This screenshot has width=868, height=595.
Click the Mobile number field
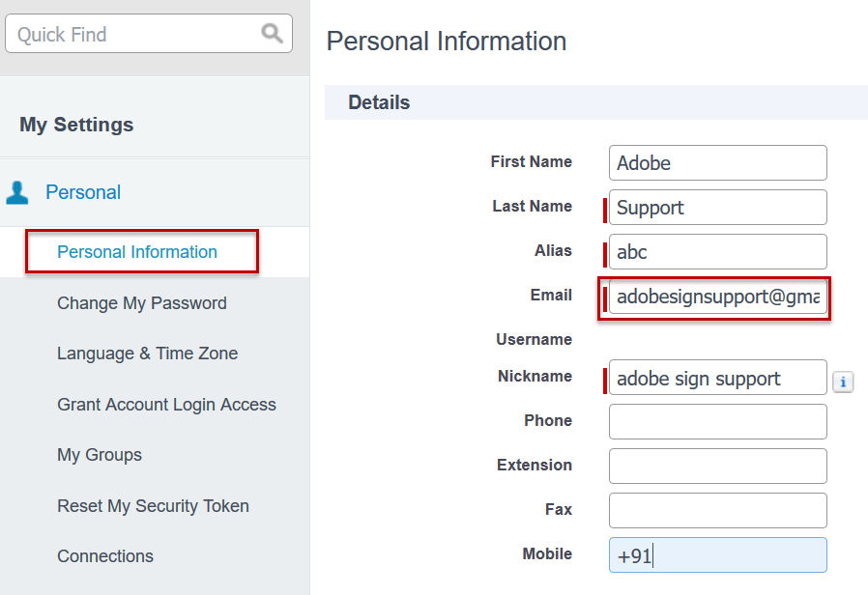(718, 555)
